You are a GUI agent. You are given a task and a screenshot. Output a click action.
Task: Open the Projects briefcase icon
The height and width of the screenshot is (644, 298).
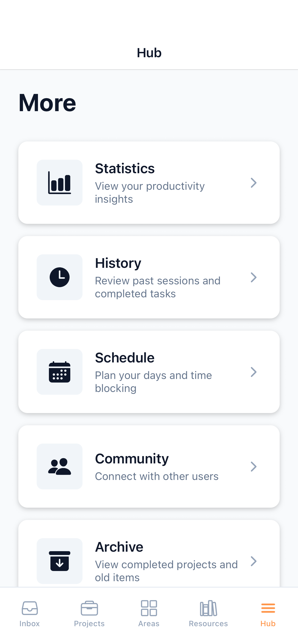(x=89, y=608)
